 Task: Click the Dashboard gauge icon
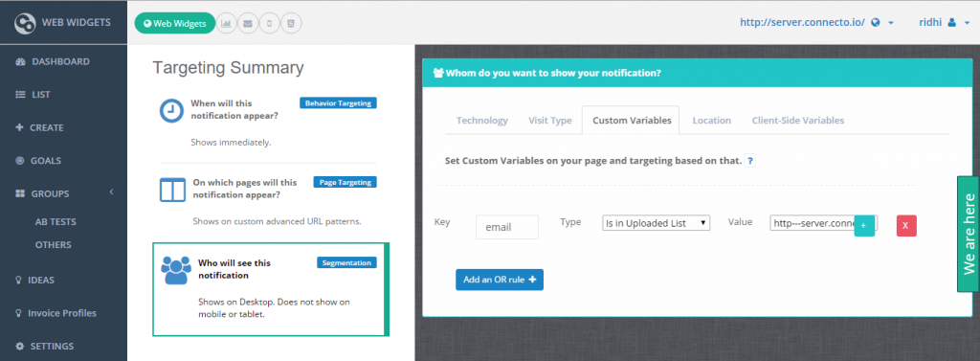click(20, 62)
